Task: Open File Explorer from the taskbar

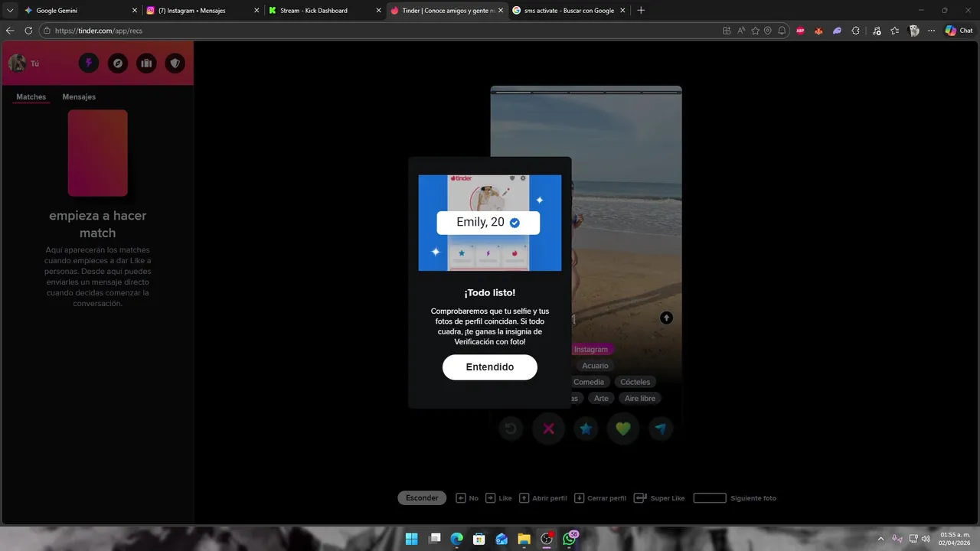Action: [x=524, y=539]
